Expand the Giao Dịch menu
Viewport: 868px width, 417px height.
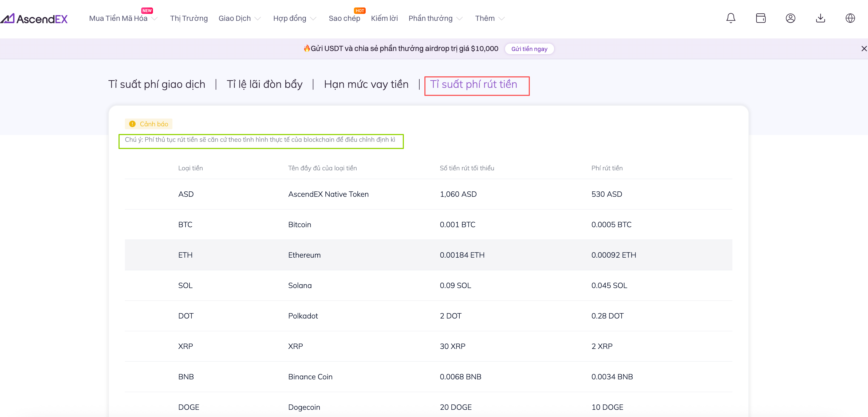click(x=239, y=18)
